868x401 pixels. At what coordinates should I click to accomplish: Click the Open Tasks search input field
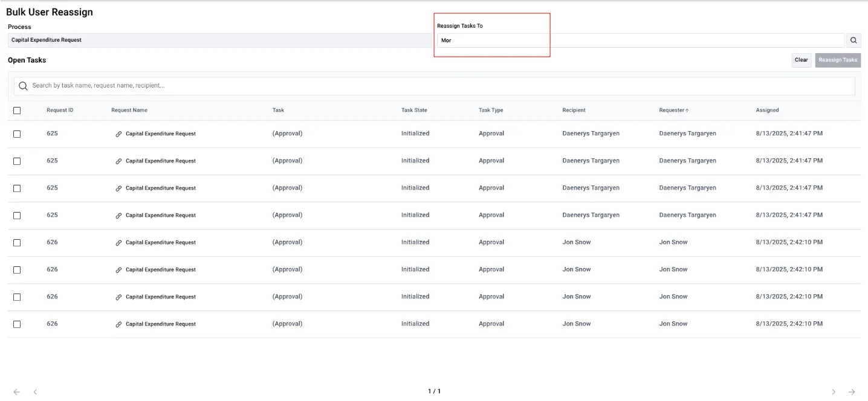[242, 86]
